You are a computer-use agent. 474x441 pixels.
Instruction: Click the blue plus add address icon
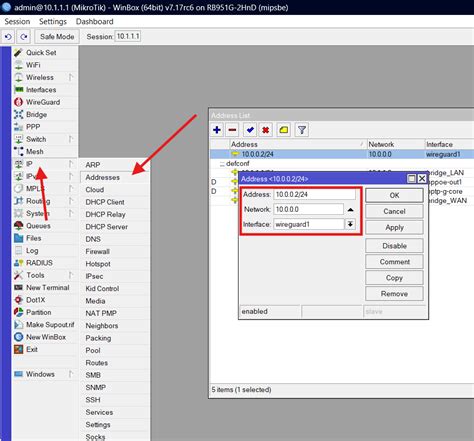[217, 130]
